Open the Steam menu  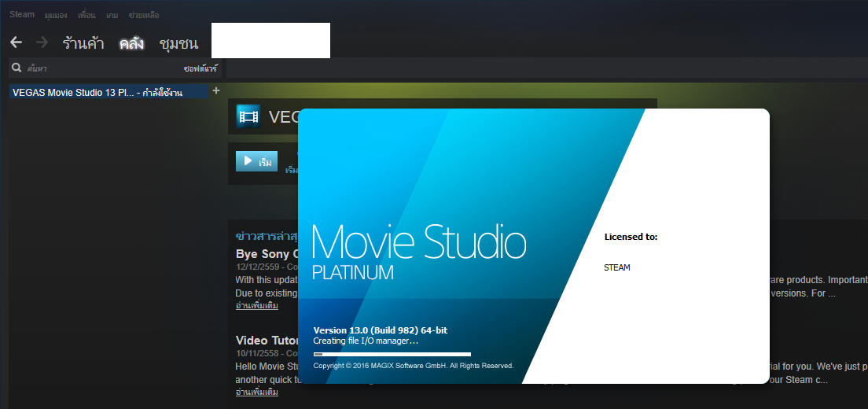pos(21,14)
